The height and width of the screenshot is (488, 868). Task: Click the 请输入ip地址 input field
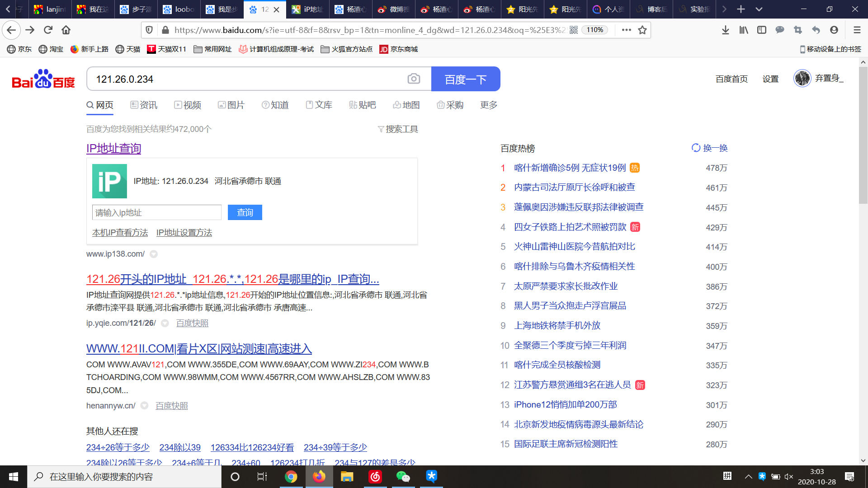point(156,212)
